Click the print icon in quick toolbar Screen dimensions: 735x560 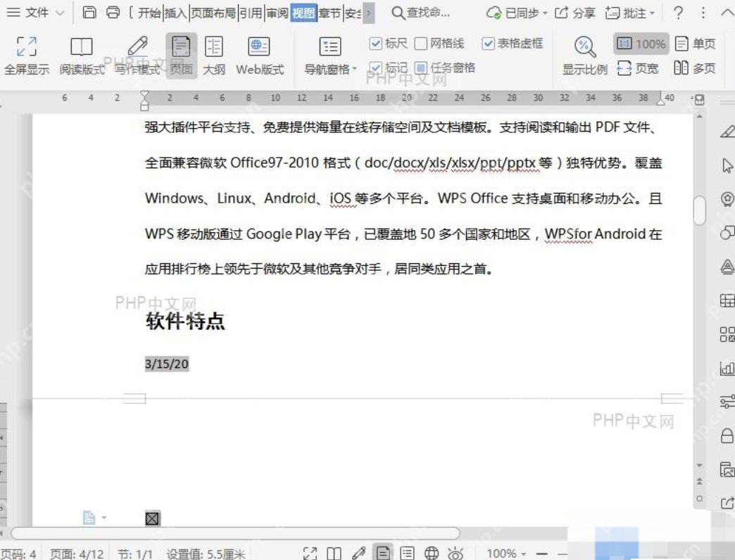coord(113,13)
